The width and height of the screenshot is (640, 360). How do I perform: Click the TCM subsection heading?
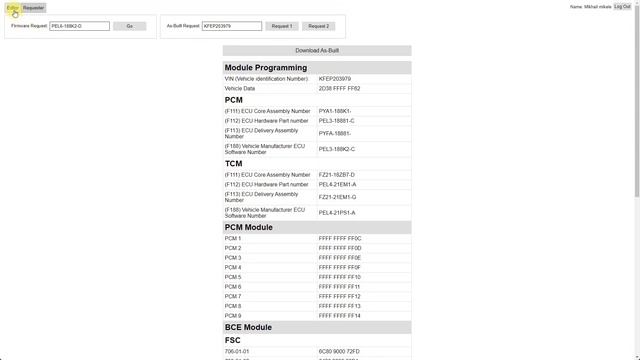[233, 164]
